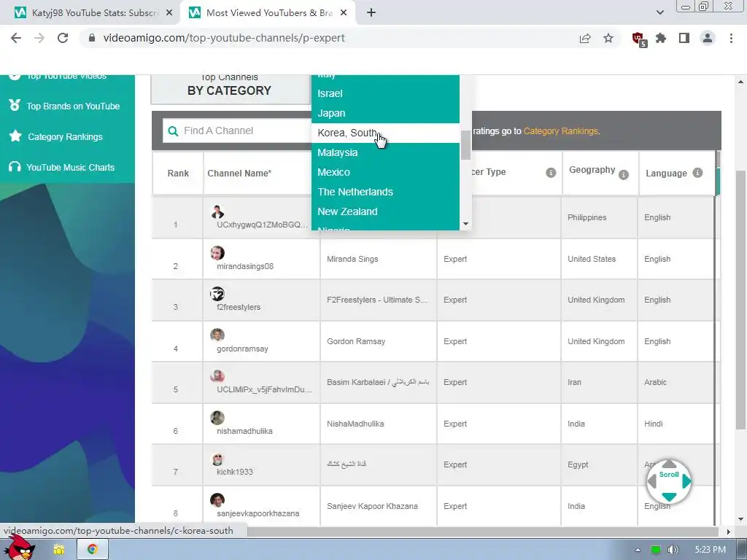This screenshot has width=747, height=560.
Task: Share this page via address bar icon
Action: click(x=585, y=38)
